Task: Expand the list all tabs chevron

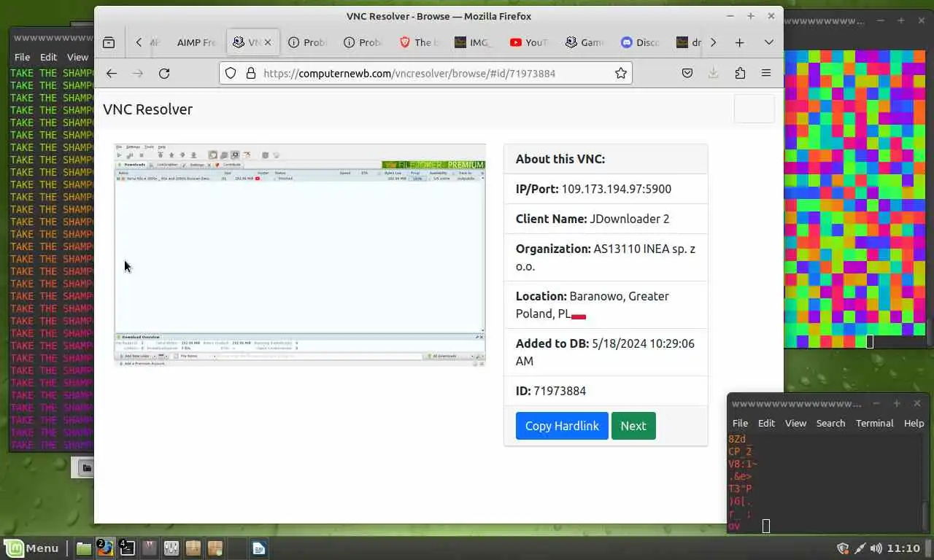Action: tap(768, 42)
